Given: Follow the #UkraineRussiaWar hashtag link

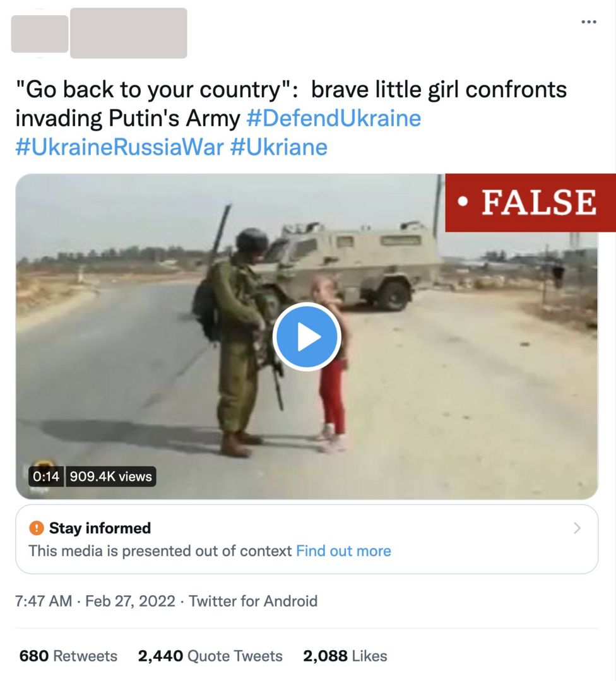Looking at the screenshot, I should (x=119, y=147).
